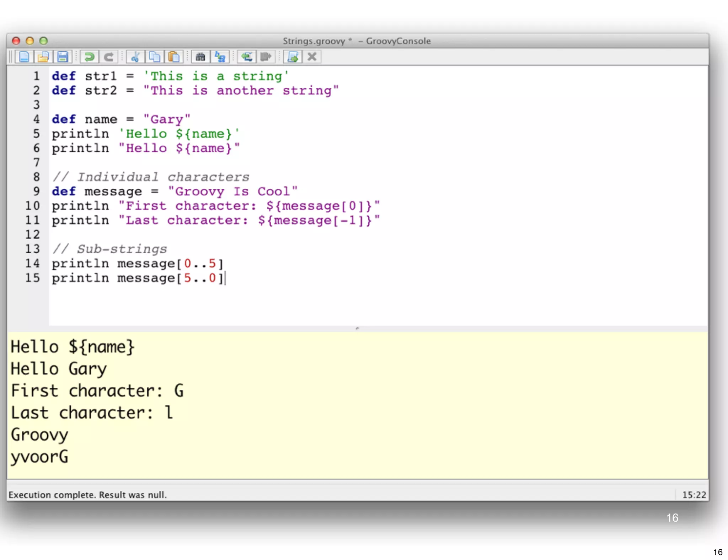728x560 pixels.
Task: Save the script using the floppy icon
Action: 63,57
